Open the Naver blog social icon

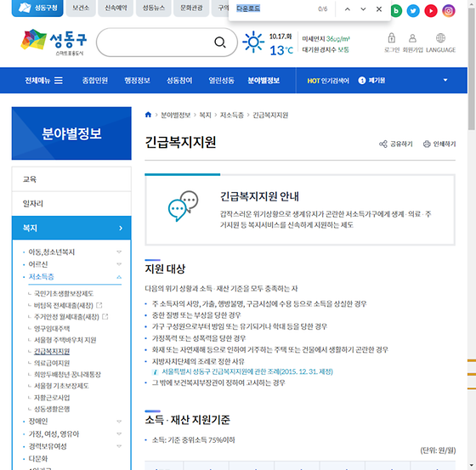click(396, 11)
